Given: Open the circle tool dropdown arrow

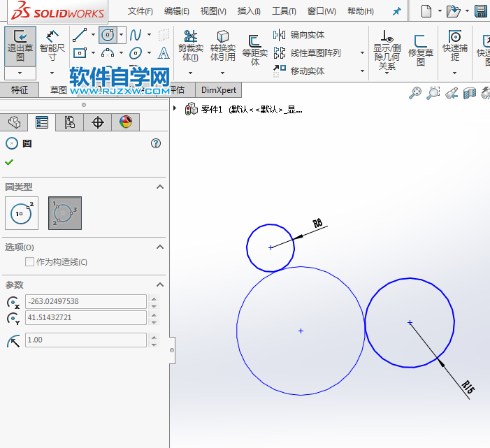Looking at the screenshot, I should click(x=122, y=34).
